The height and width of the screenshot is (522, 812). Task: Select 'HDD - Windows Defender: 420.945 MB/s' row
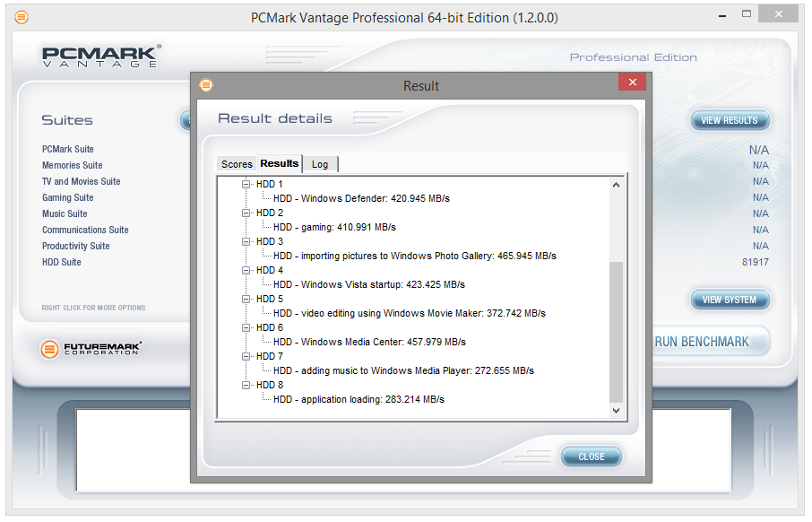pyautogui.click(x=361, y=198)
